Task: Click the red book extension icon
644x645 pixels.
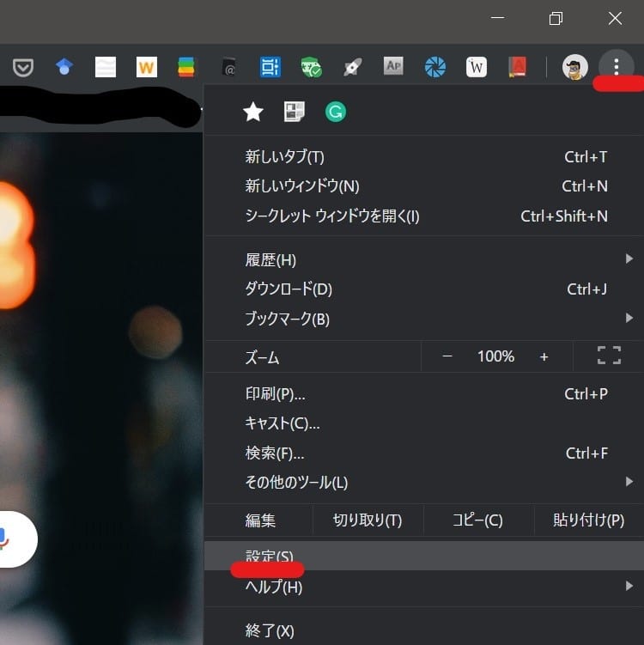Action: click(x=517, y=67)
